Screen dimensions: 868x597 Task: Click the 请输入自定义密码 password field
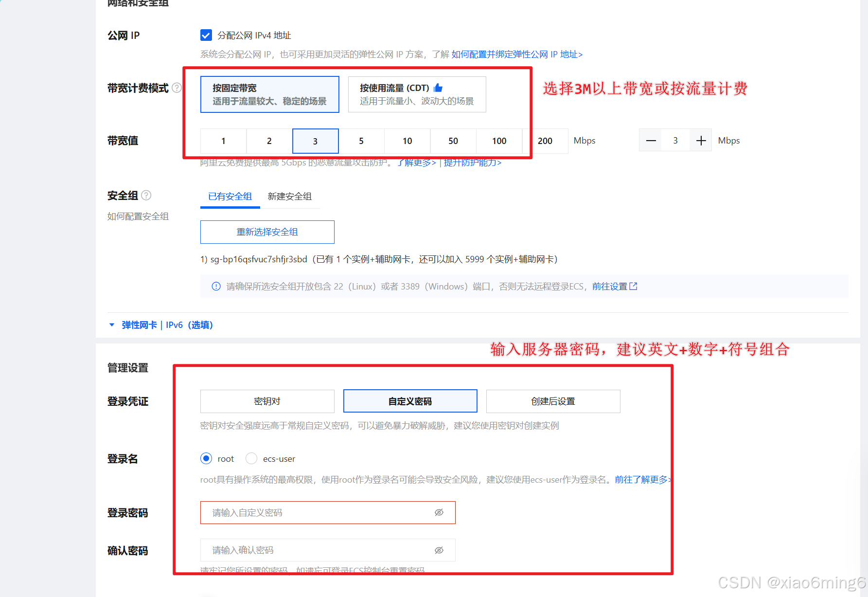click(x=328, y=512)
